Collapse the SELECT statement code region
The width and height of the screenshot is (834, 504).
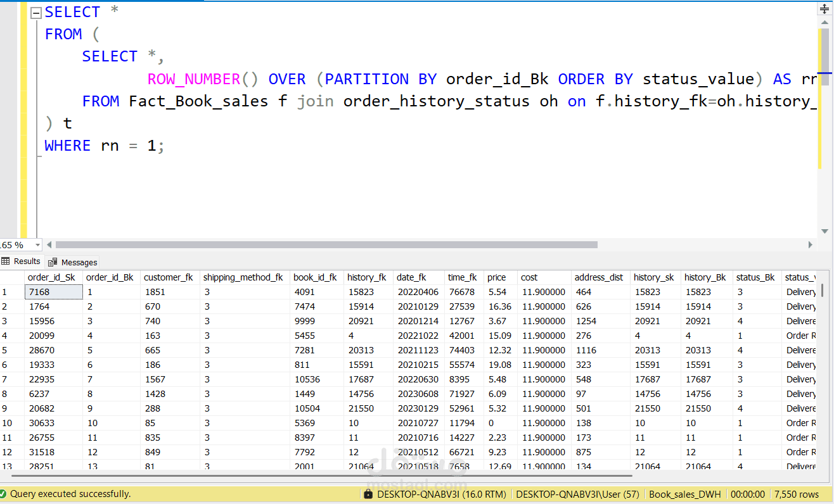tap(35, 11)
